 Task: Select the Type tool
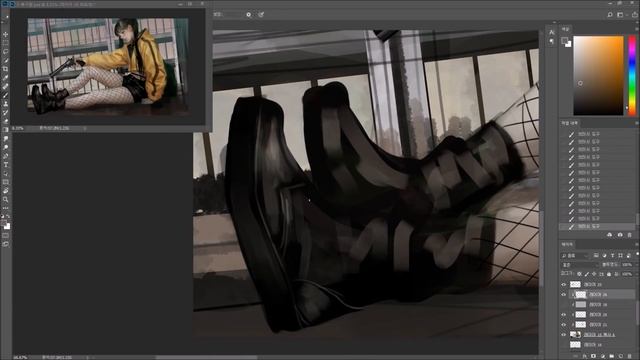[x=5, y=164]
